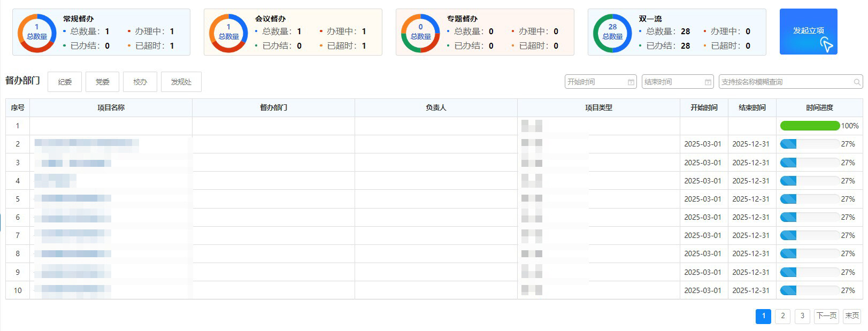
Task: Filter by 党委 department
Action: pyautogui.click(x=103, y=82)
